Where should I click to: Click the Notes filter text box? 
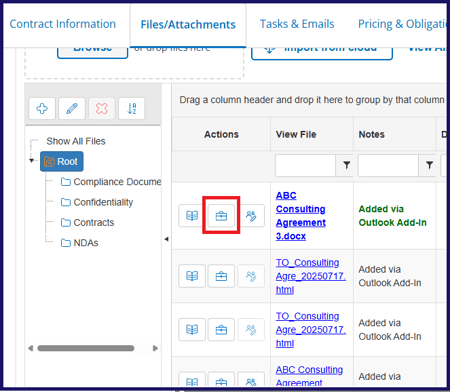pos(388,165)
